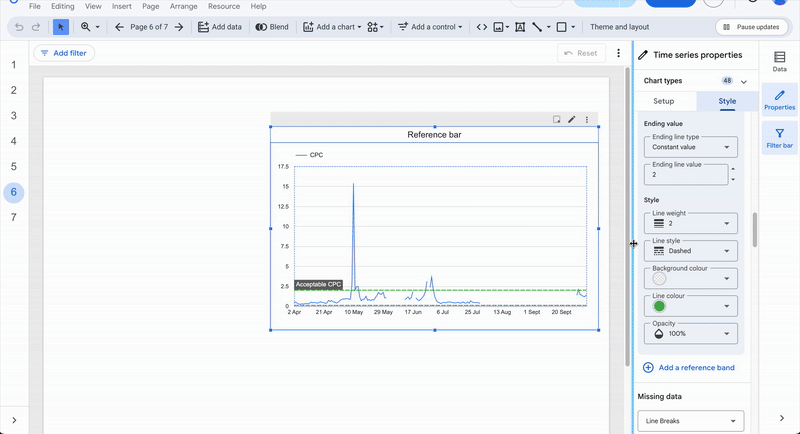Expand the Chart types section
Screen dimensions: 800x434
[x=744, y=81]
